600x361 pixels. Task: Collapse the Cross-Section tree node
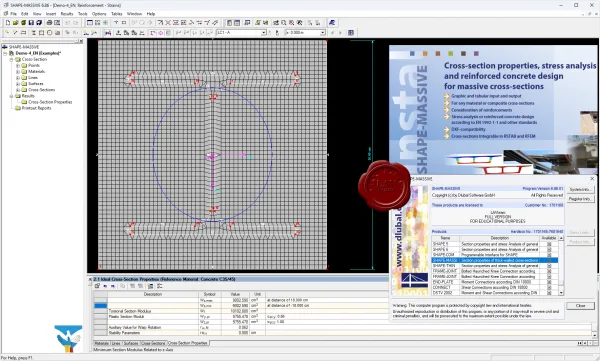pyautogui.click(x=11, y=59)
